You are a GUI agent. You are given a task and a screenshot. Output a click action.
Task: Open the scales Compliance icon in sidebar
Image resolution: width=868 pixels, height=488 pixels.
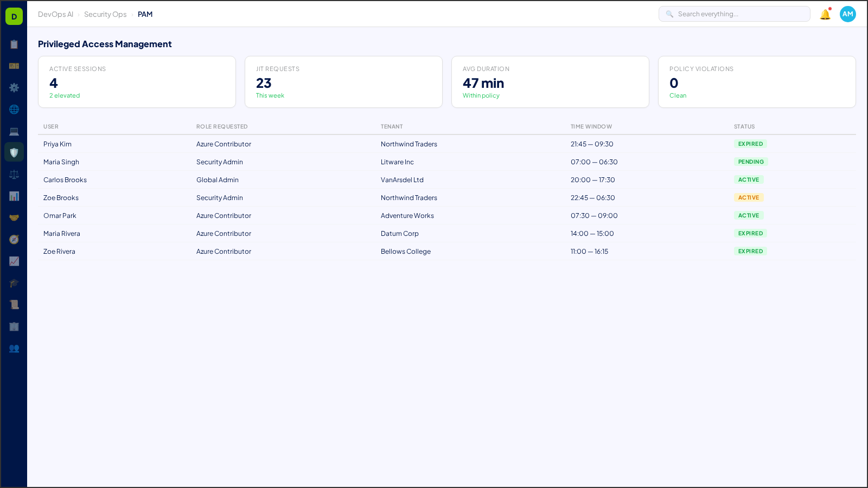click(x=14, y=174)
